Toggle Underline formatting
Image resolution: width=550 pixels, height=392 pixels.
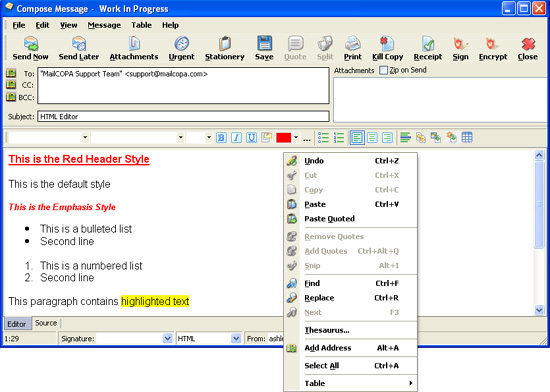pos(251,137)
